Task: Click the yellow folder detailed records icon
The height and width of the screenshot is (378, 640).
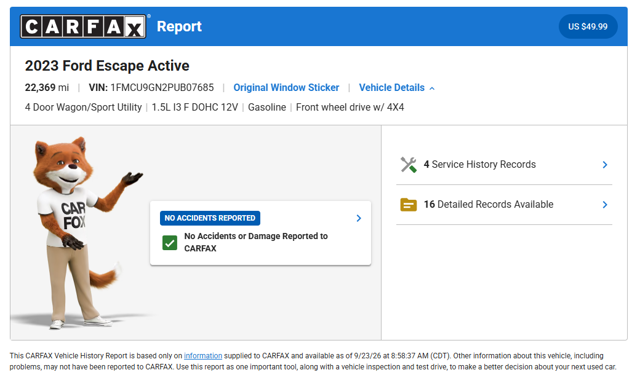Action: pos(409,205)
